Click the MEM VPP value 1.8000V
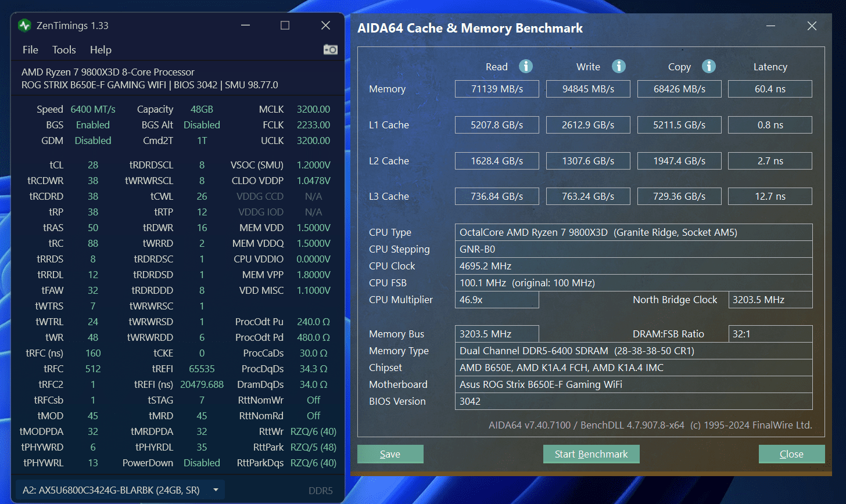This screenshot has width=846, height=504. click(x=313, y=275)
